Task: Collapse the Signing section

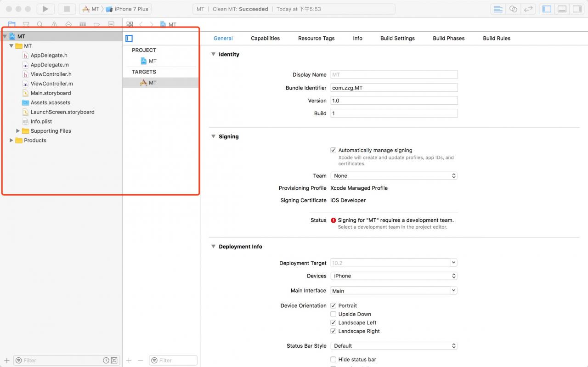Action: tap(213, 136)
